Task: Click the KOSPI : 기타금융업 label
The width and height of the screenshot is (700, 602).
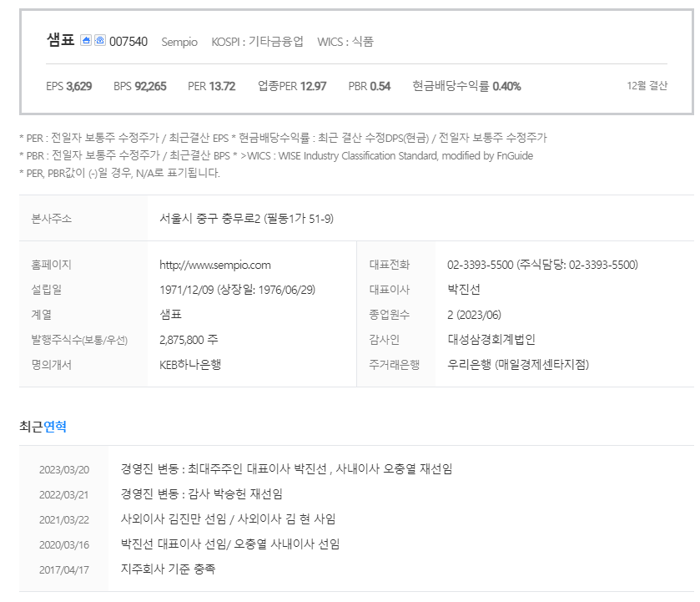Action: click(x=257, y=42)
